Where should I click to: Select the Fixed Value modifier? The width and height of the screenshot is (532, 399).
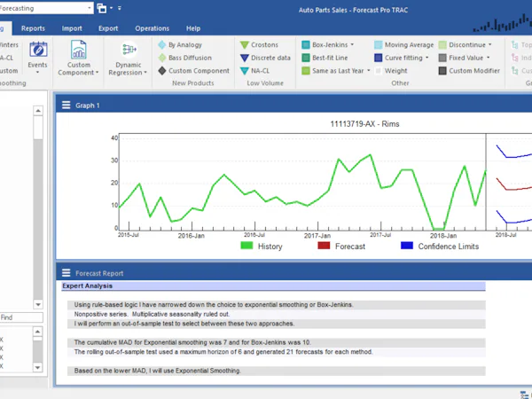pyautogui.click(x=461, y=58)
